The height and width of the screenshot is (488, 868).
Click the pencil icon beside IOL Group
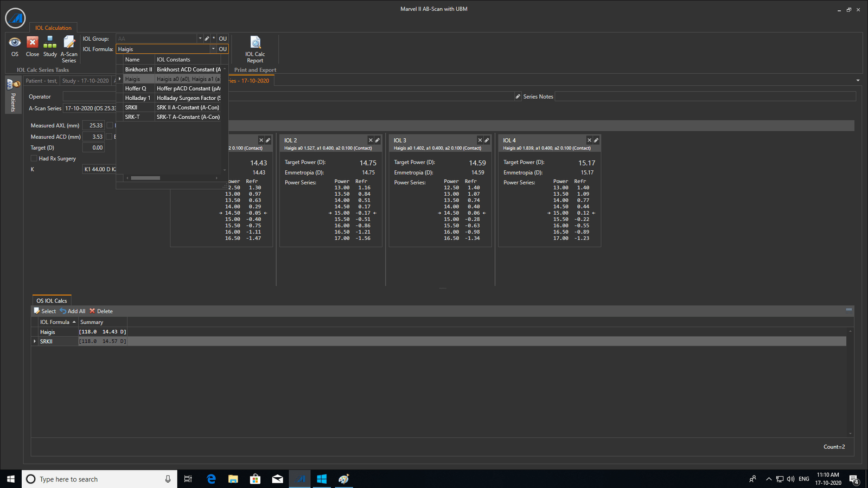tap(207, 38)
